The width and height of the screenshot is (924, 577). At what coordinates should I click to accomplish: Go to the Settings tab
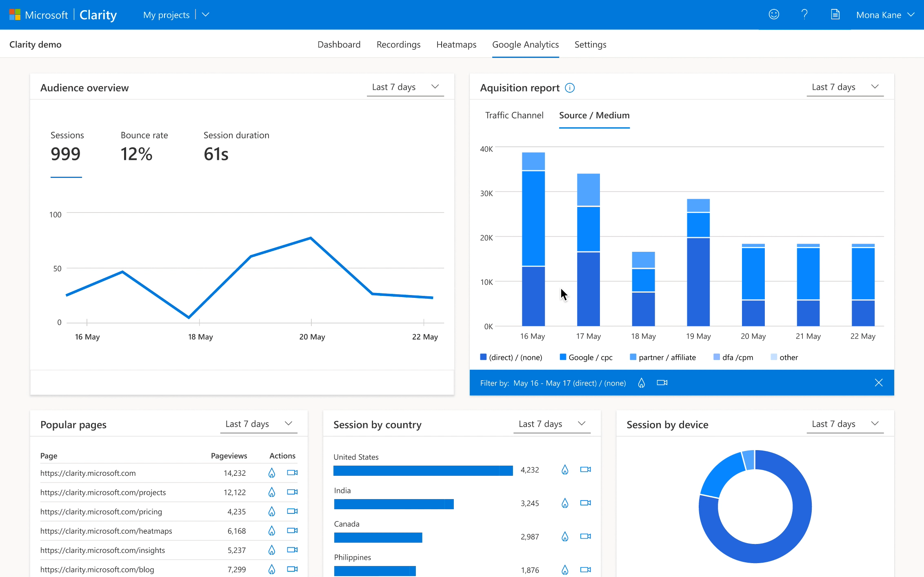click(590, 44)
